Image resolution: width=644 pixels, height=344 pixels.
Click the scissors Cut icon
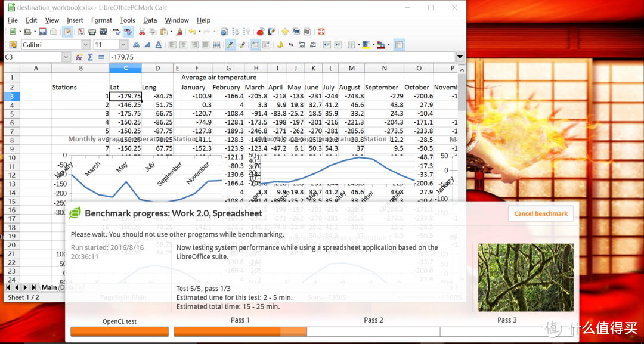[x=142, y=32]
